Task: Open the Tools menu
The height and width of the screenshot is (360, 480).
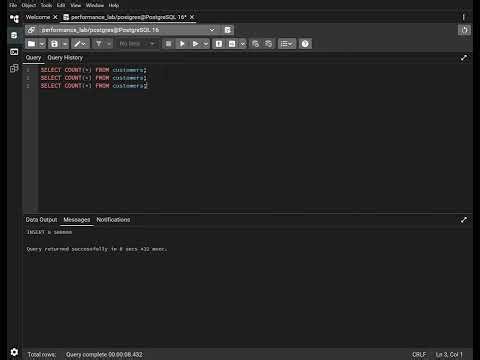Action: (46, 5)
